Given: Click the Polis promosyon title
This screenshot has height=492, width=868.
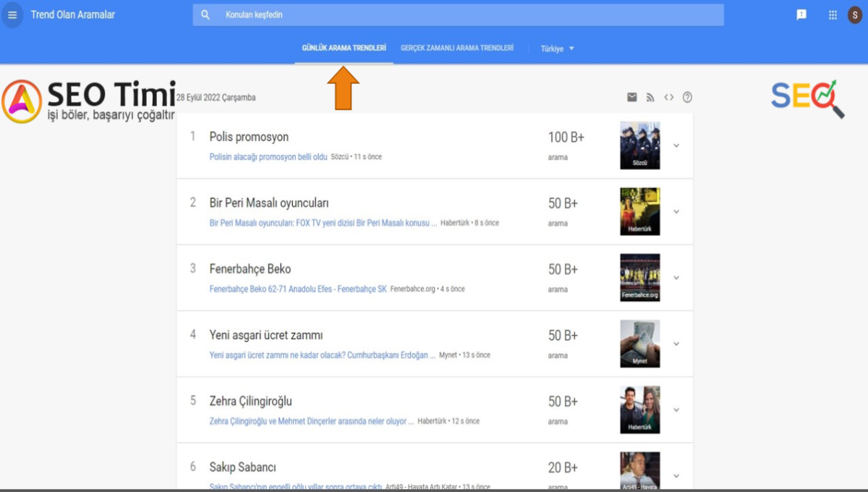Looking at the screenshot, I should click(x=249, y=137).
